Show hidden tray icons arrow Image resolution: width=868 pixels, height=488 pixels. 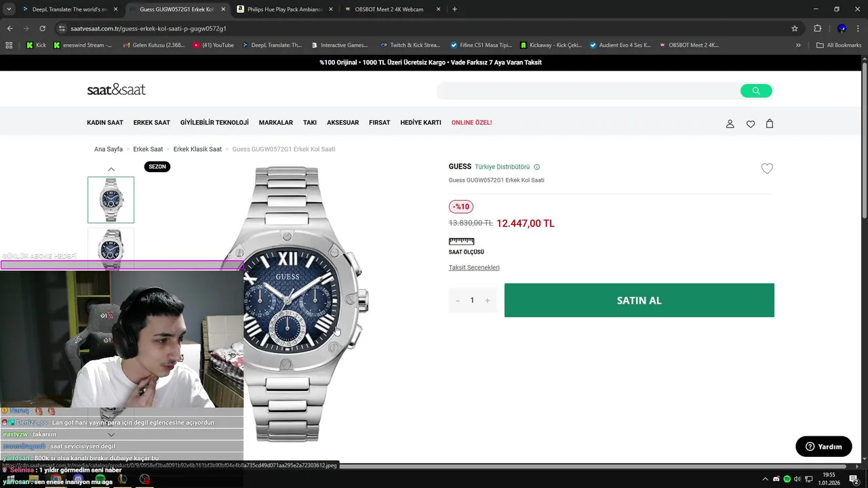766,479
